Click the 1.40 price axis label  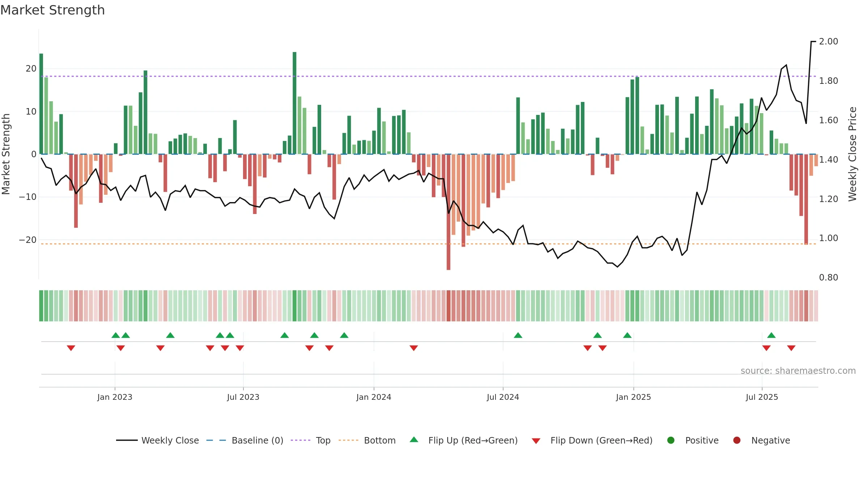point(829,159)
